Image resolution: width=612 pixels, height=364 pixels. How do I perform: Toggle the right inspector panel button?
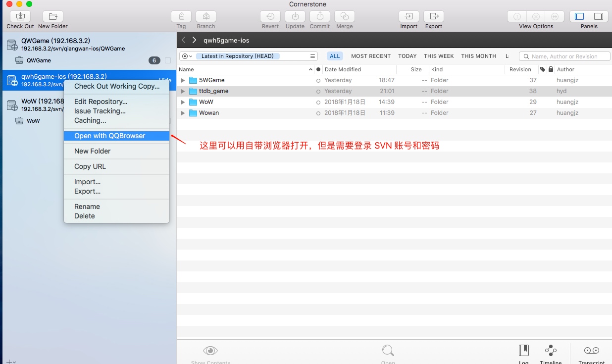pos(599,16)
